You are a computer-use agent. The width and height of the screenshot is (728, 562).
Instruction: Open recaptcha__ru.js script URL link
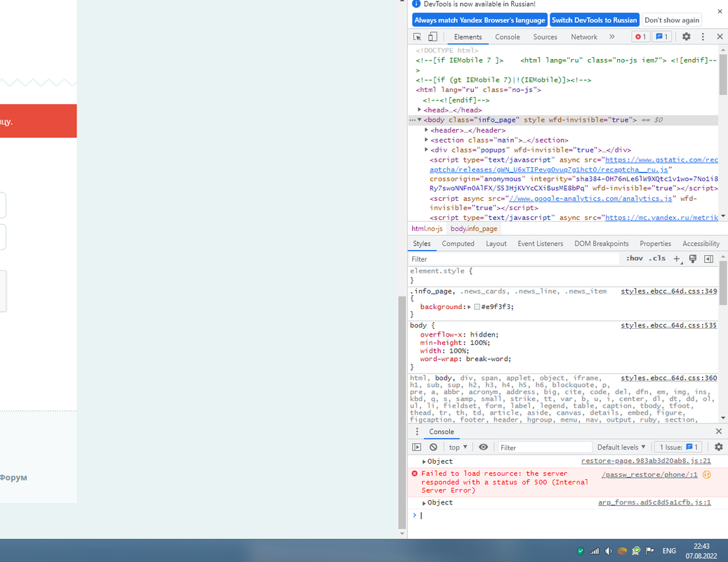[x=574, y=164]
